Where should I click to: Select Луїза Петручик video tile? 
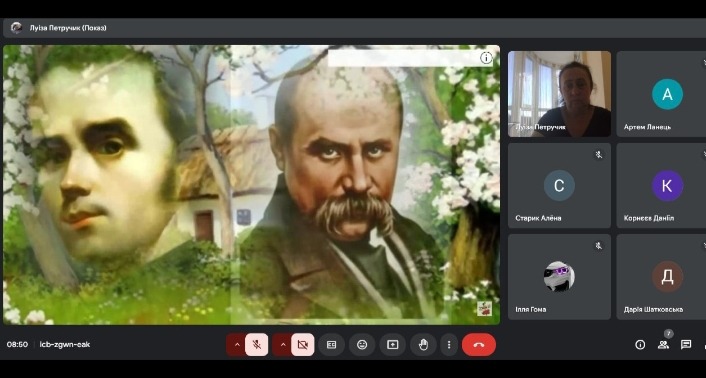[559, 94]
